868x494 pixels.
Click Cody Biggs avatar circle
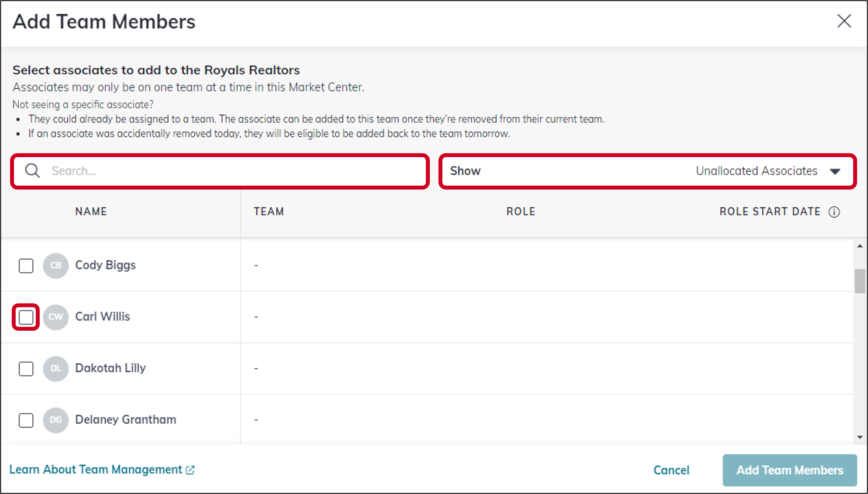click(x=55, y=266)
